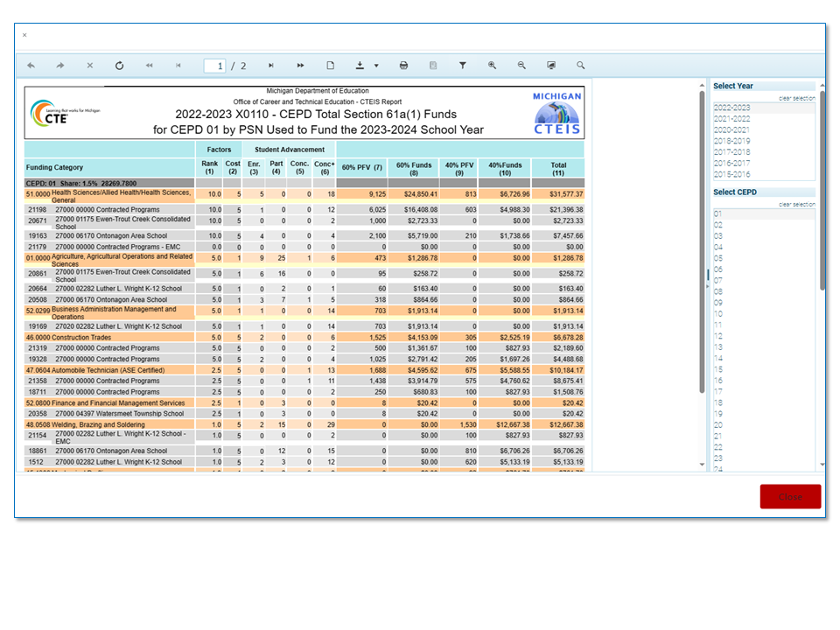Viewport: 840px width, 630px height.
Task: Open the export format dropdown arrow
Action: [376, 66]
